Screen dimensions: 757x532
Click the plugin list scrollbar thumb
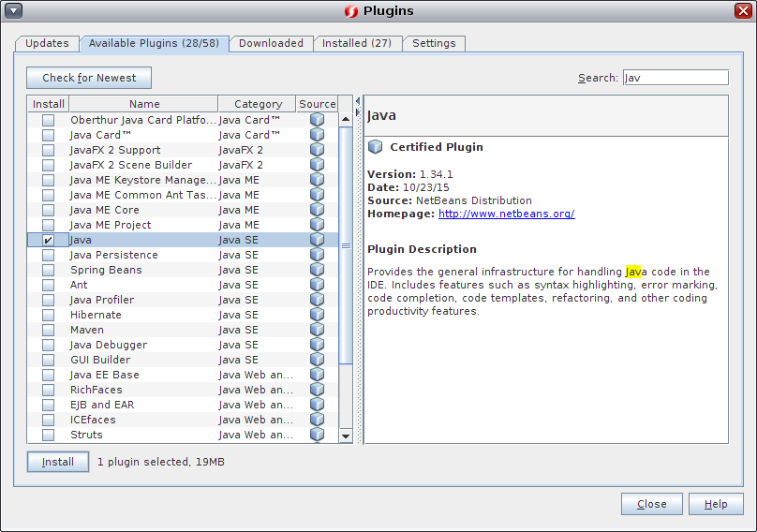point(346,245)
